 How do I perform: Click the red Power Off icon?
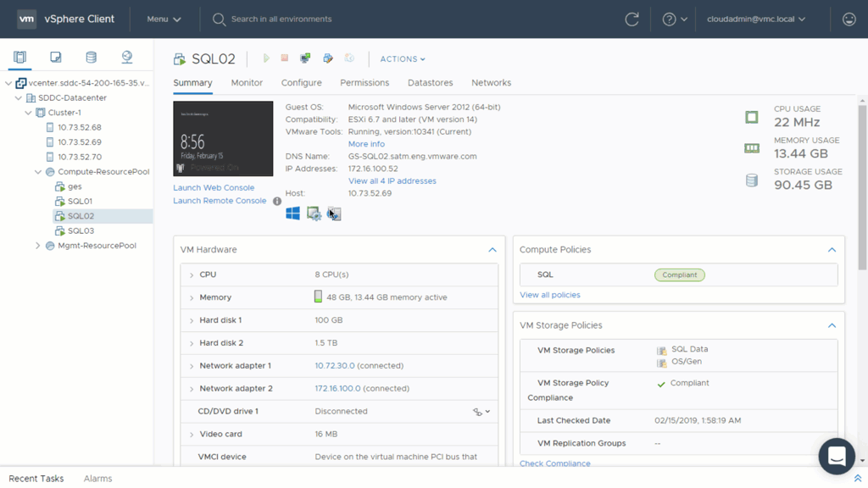[285, 58]
